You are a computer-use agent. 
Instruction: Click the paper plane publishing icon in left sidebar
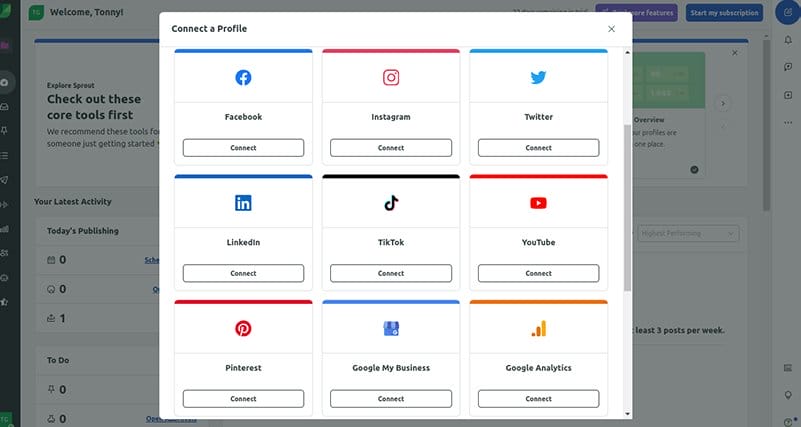click(x=4, y=180)
